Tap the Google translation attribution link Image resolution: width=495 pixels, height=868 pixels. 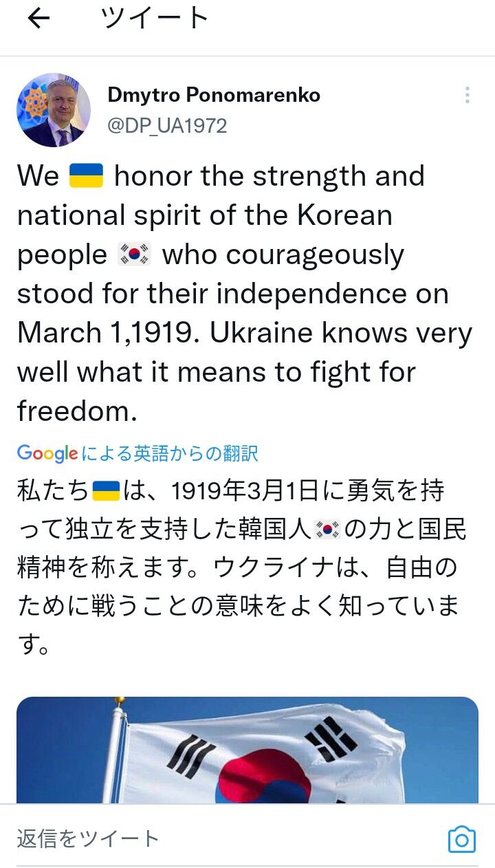click(x=137, y=453)
